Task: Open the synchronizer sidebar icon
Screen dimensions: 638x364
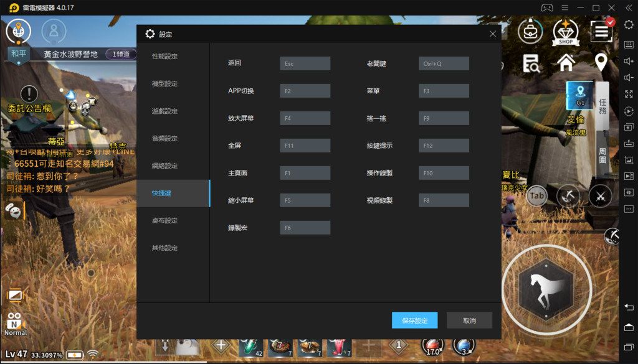Action: (629, 192)
